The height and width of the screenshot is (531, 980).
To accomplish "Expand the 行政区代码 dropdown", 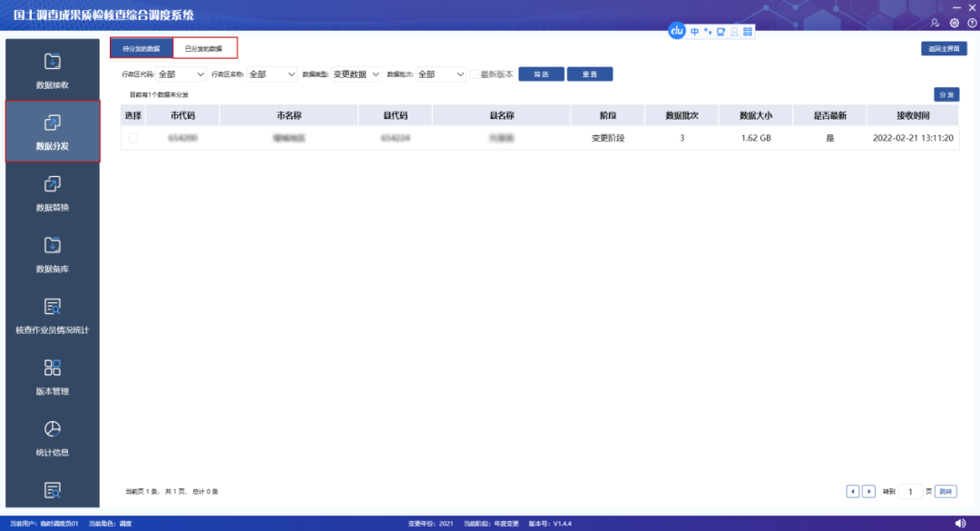I will (x=181, y=74).
